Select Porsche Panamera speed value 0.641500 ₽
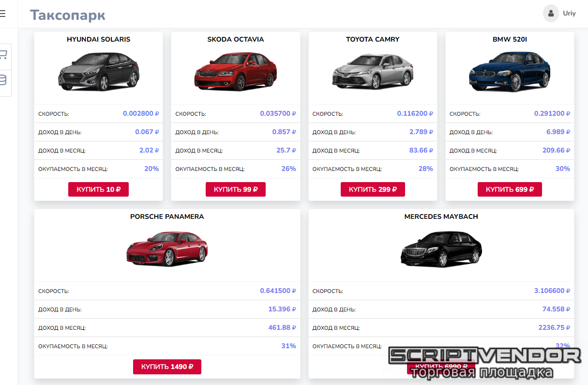The width and height of the screenshot is (588, 385). click(x=278, y=291)
